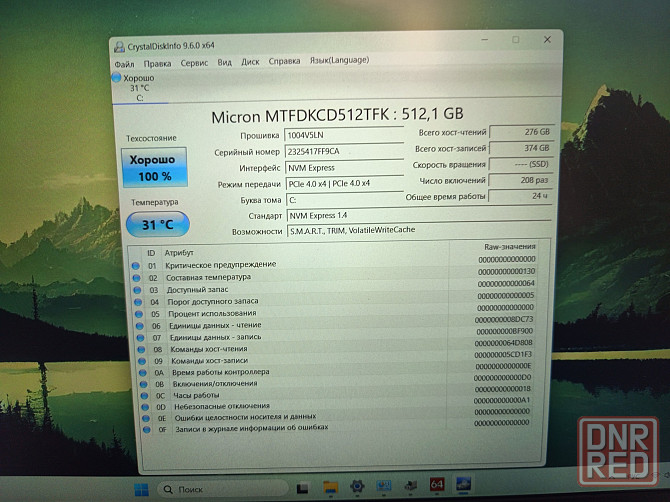Image resolution: width=670 pixels, height=502 pixels.
Task: Click raw value 000000008DC73
Action: click(x=504, y=319)
